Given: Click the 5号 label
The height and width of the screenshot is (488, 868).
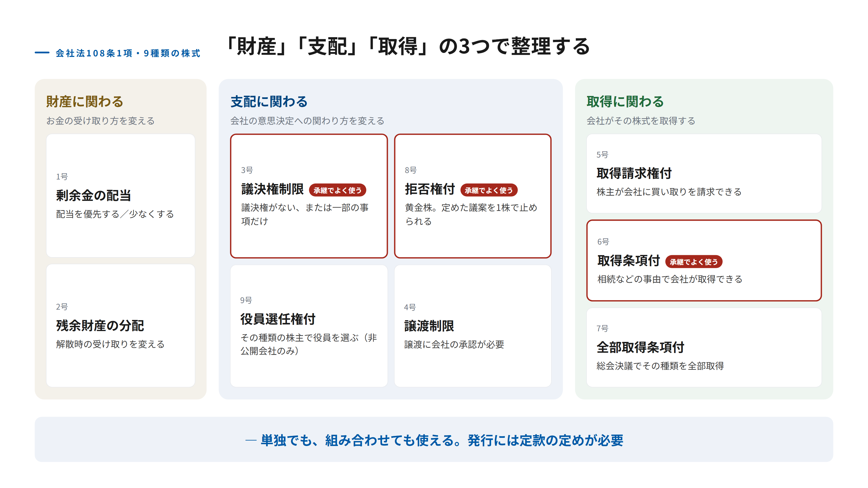Looking at the screenshot, I should pos(602,155).
